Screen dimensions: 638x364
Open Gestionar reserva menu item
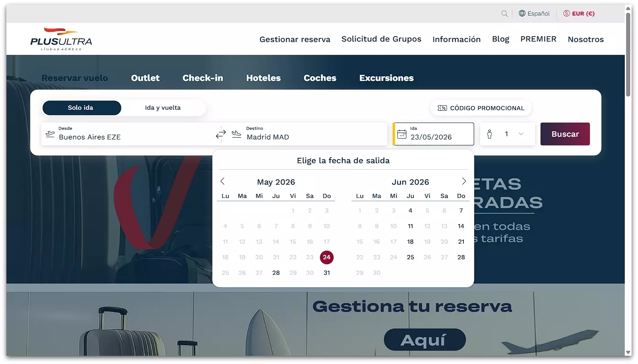(x=295, y=39)
